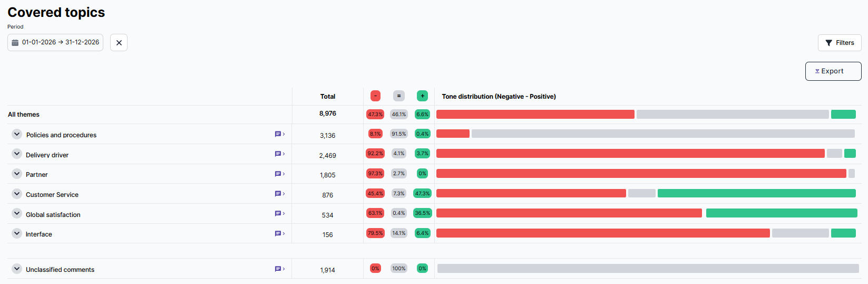
Task: Expand the Delivery driver row
Action: click(17, 154)
